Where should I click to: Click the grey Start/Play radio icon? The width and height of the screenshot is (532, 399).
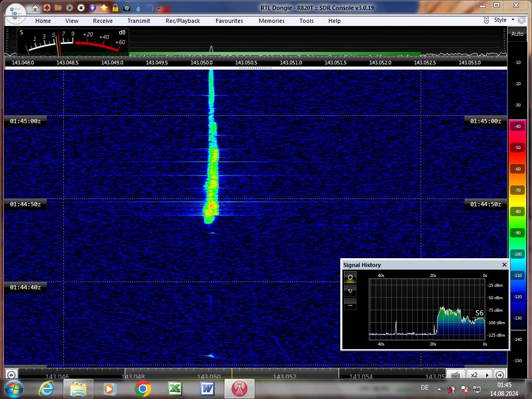[70, 7]
